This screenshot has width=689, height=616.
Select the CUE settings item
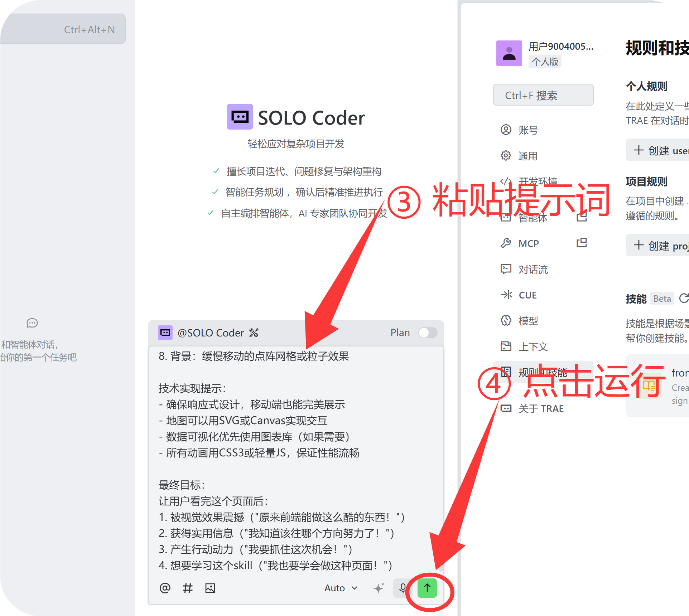[x=527, y=295]
